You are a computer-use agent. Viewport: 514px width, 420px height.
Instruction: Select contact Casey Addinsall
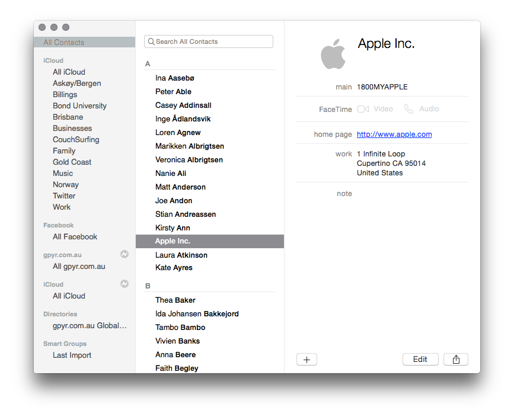[x=183, y=105]
